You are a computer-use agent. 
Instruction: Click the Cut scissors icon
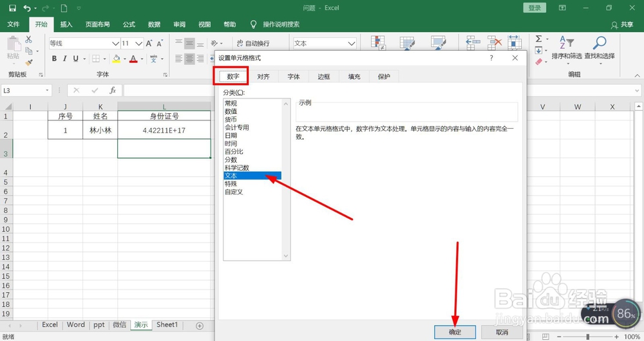[28, 39]
